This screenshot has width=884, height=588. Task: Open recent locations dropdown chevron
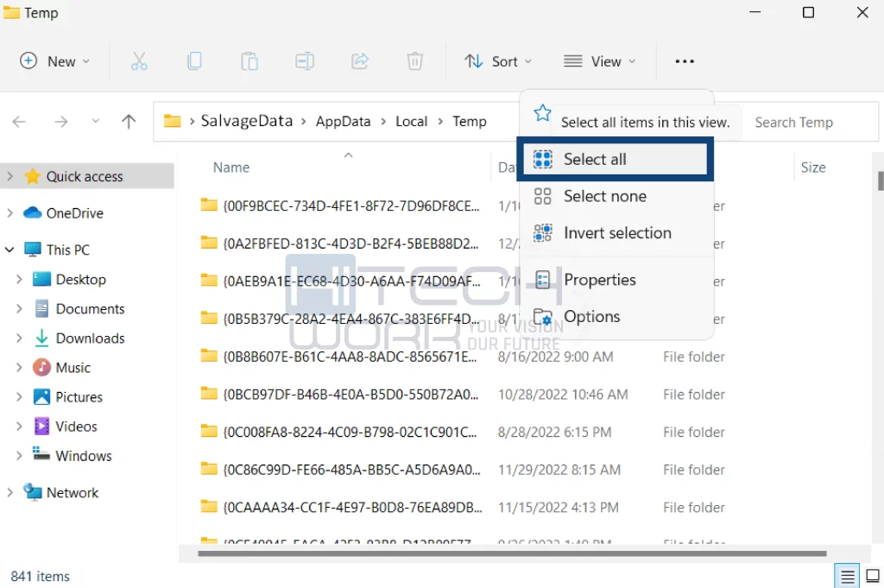click(95, 121)
